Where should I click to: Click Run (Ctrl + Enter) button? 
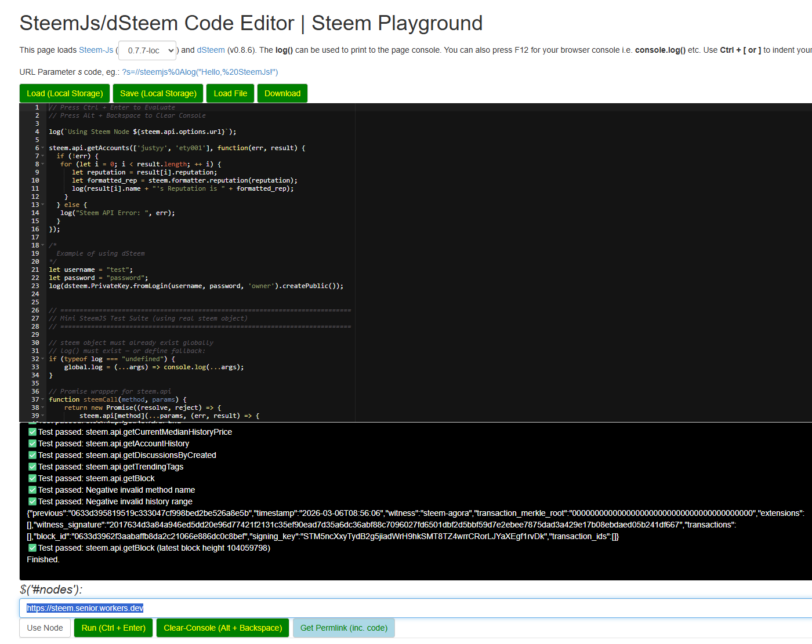pyautogui.click(x=114, y=628)
